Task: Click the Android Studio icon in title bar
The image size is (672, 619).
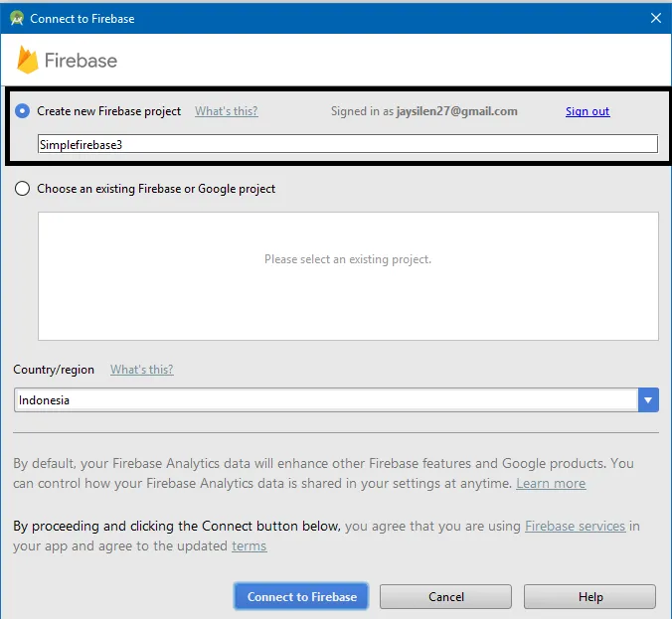Action: coord(17,19)
